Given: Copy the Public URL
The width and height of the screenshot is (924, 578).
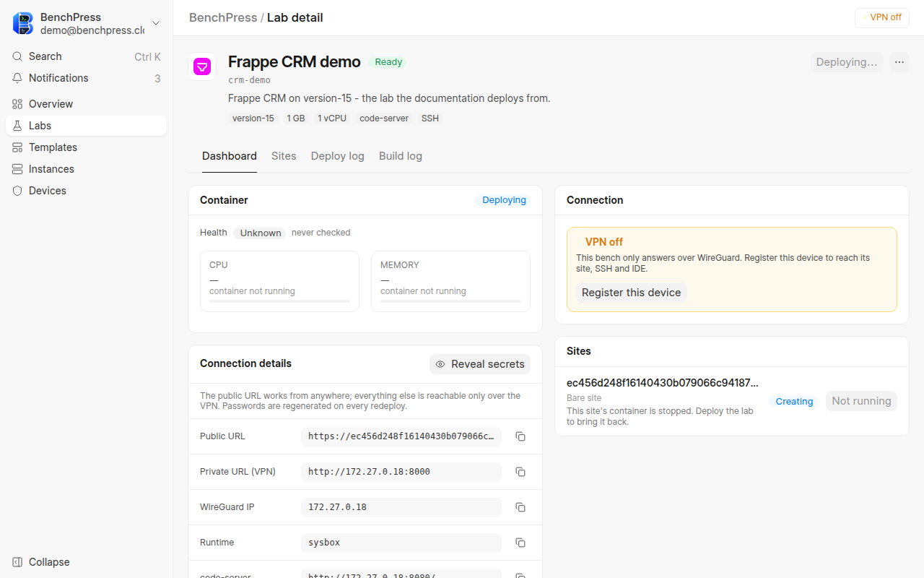Looking at the screenshot, I should click(x=520, y=436).
